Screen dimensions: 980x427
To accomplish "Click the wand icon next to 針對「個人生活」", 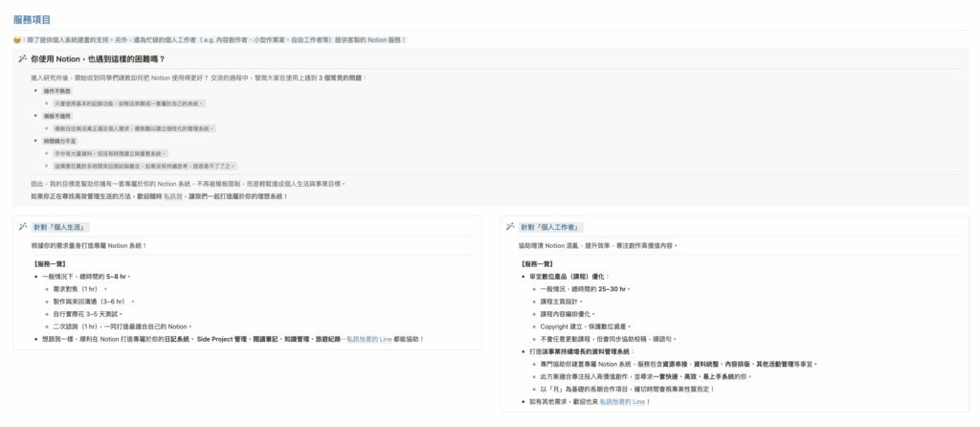I will click(x=22, y=227).
